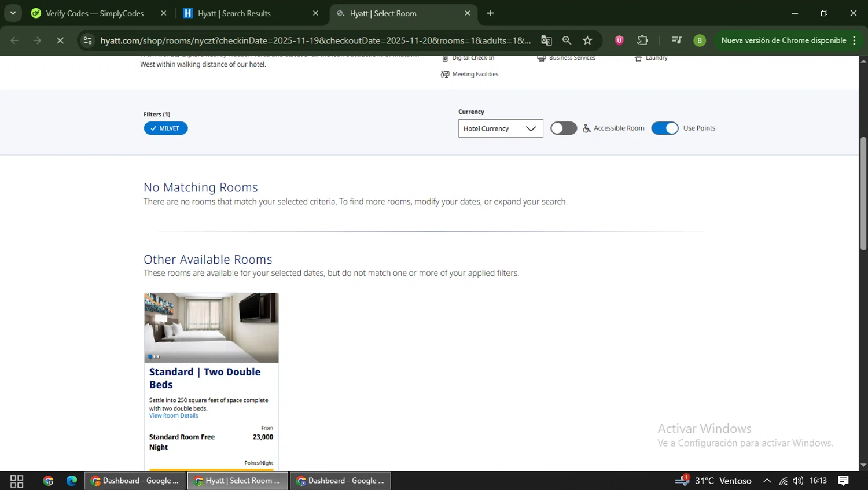Image resolution: width=868 pixels, height=490 pixels.
Task: Open Windows Task View icon
Action: (x=17, y=481)
